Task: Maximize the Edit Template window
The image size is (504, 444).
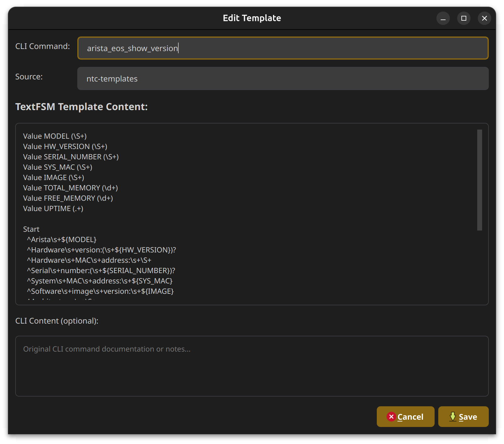Action: point(464,18)
